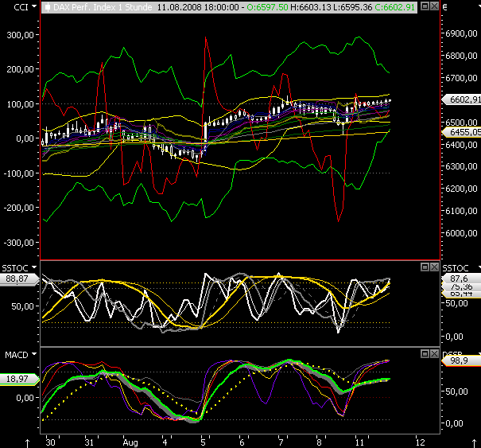The height and width of the screenshot is (448, 481).
Task: Click the left up-arrow on time axis
Action: [x=27, y=443]
